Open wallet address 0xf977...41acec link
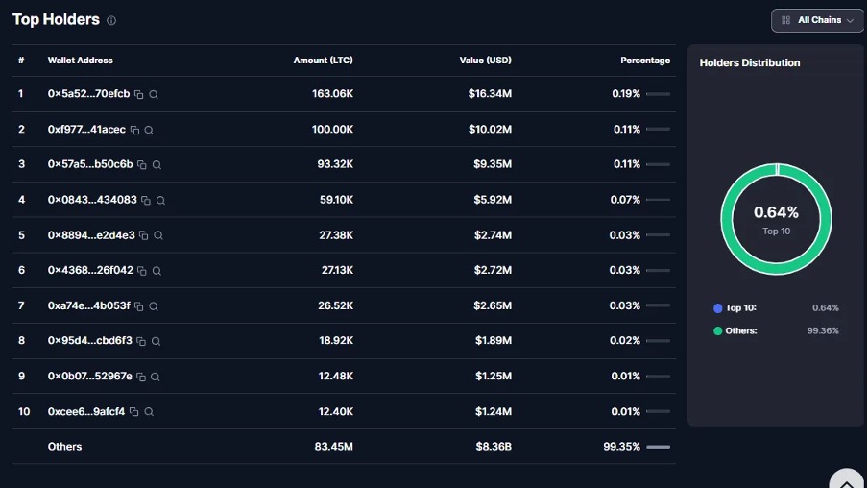Image resolution: width=868 pixels, height=488 pixels. 86,130
